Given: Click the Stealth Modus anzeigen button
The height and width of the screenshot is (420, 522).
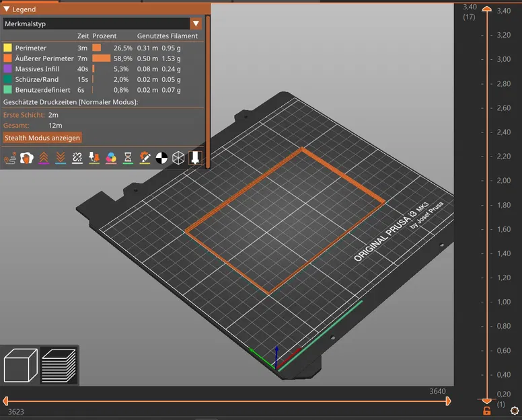Looking at the screenshot, I should tap(42, 138).
